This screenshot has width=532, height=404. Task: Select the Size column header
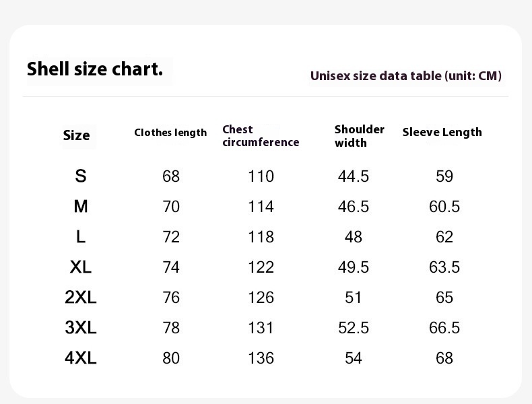76,135
